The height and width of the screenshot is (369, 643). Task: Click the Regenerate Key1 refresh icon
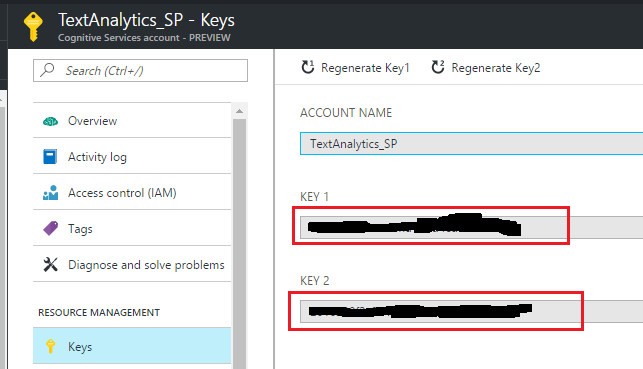pos(308,67)
